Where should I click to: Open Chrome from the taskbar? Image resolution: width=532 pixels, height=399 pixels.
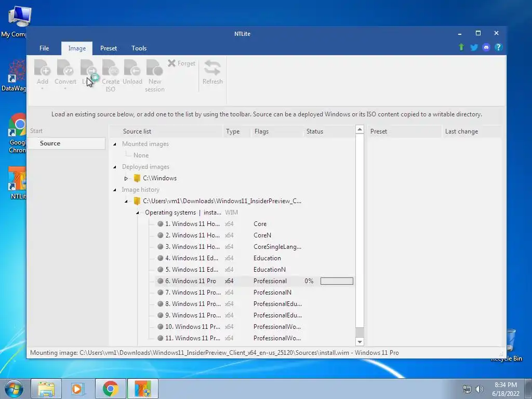tap(110, 389)
